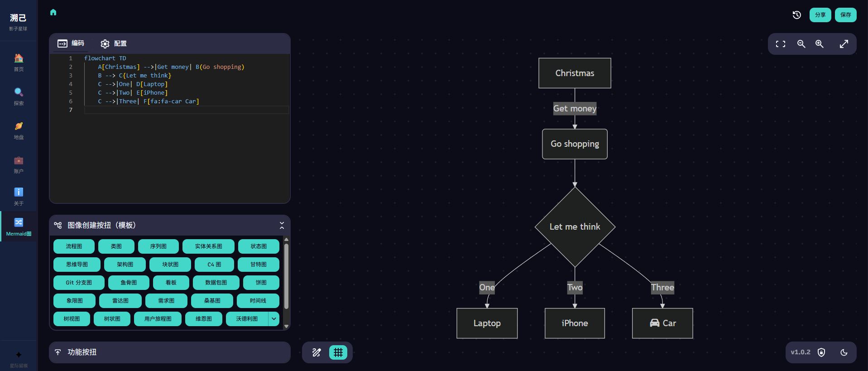Switch to the 配置 config tab
This screenshot has height=371, width=868.
pyautogui.click(x=114, y=43)
